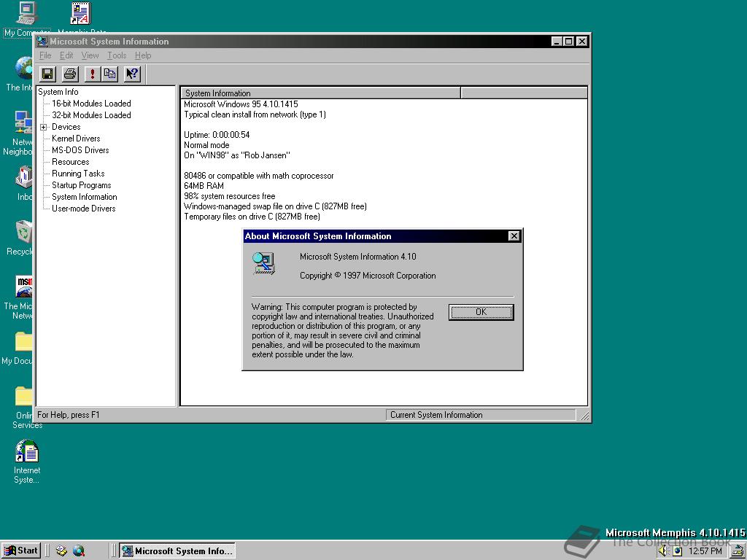Viewport: 747px width, 560px height.
Task: Select Startup Programs in tree
Action: (81, 185)
